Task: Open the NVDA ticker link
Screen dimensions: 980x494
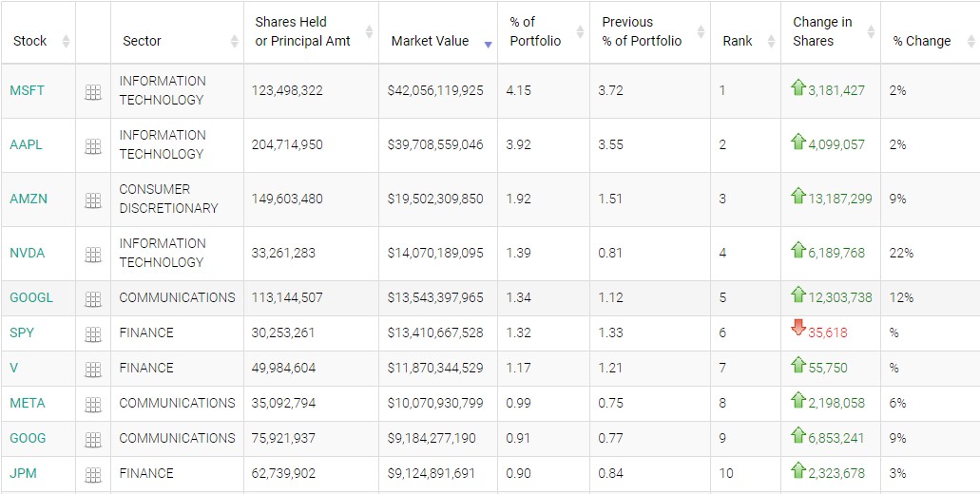Action: pyautogui.click(x=27, y=253)
